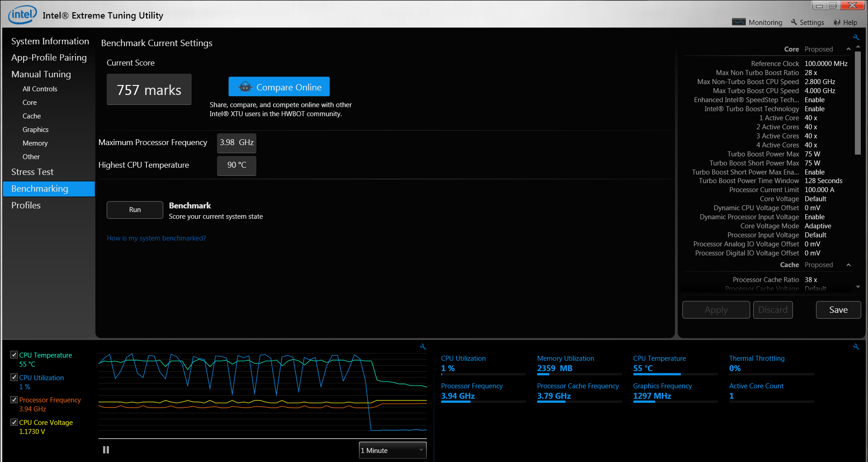
Task: Collapse the Cache settings section
Action: click(848, 265)
